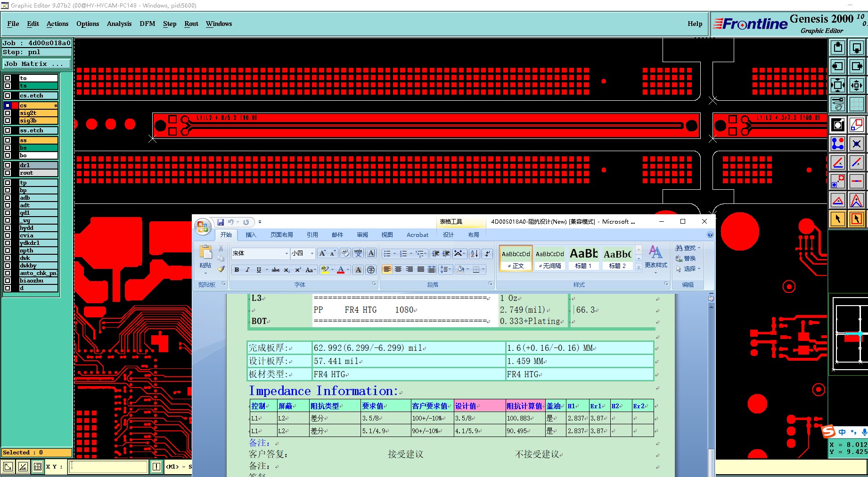Open the Rout menu in Genesis
This screenshot has height=477, width=868.
191,24
